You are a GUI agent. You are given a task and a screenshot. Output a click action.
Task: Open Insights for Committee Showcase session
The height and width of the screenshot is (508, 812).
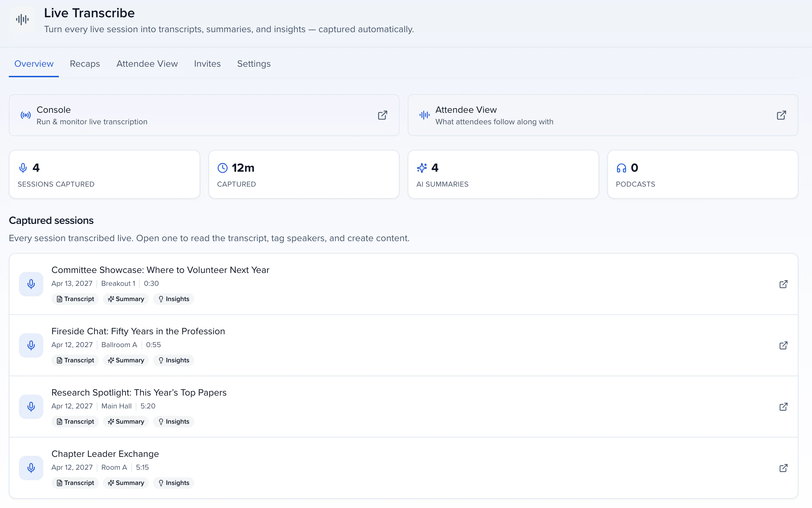click(174, 299)
